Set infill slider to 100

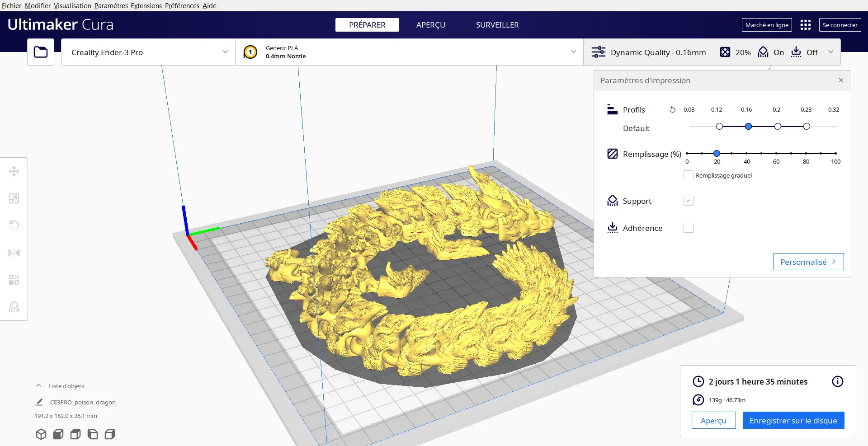835,154
